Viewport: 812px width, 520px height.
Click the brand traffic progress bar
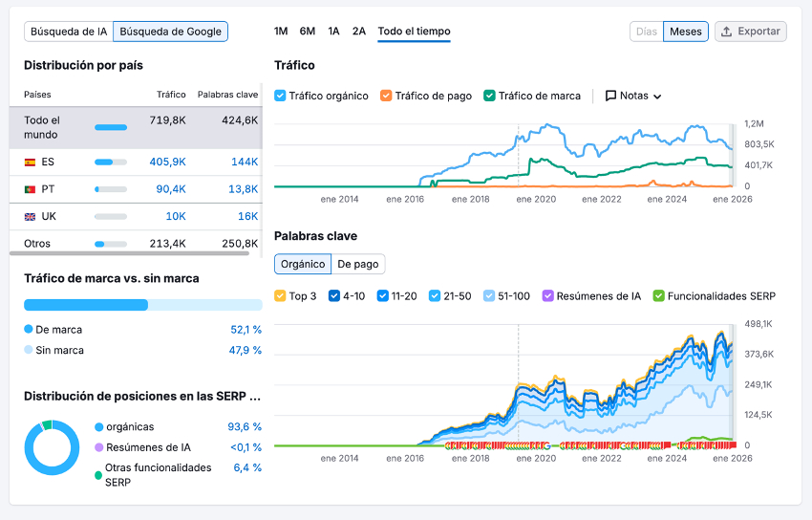142,305
